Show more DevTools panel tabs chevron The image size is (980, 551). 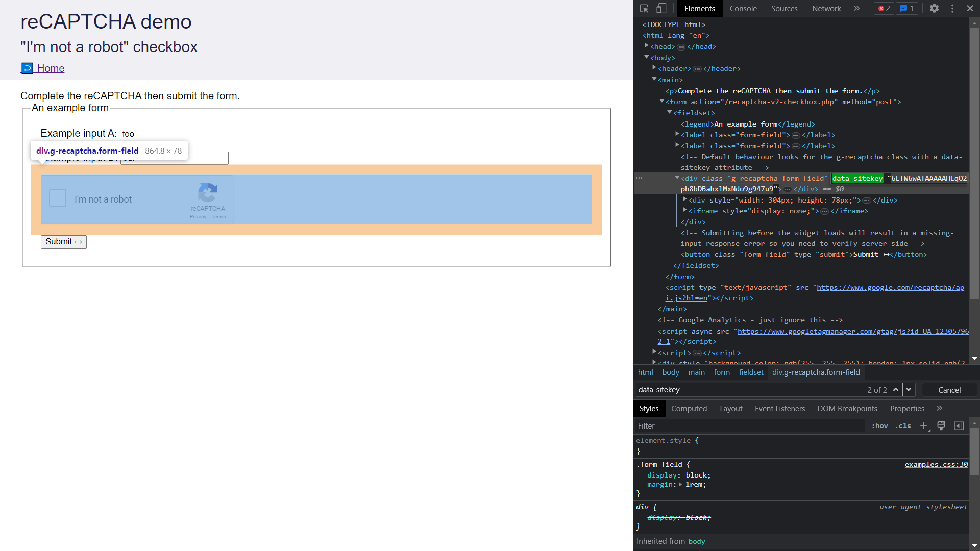pyautogui.click(x=856, y=8)
